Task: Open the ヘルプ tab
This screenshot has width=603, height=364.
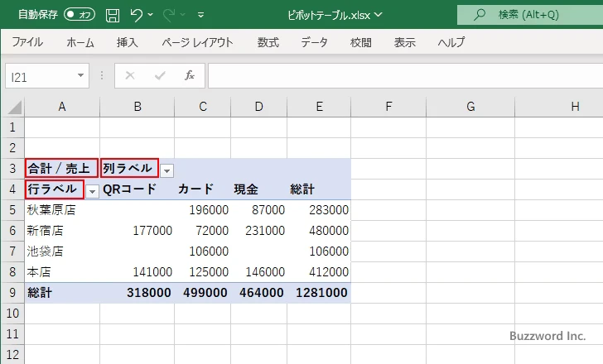Action: click(451, 42)
